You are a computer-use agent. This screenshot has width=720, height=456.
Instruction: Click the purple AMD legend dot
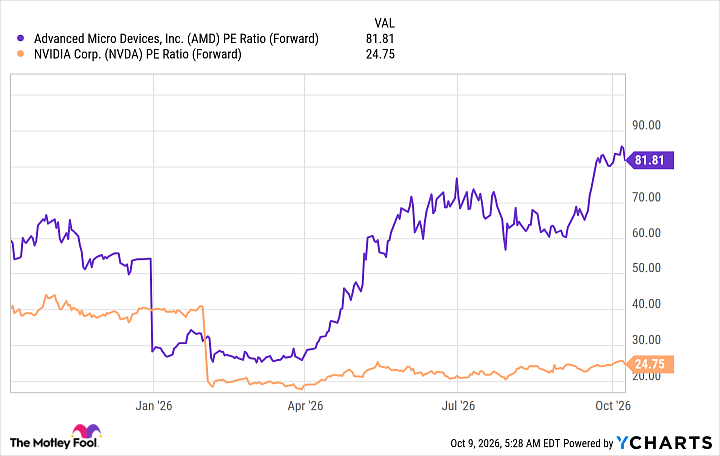coord(20,39)
